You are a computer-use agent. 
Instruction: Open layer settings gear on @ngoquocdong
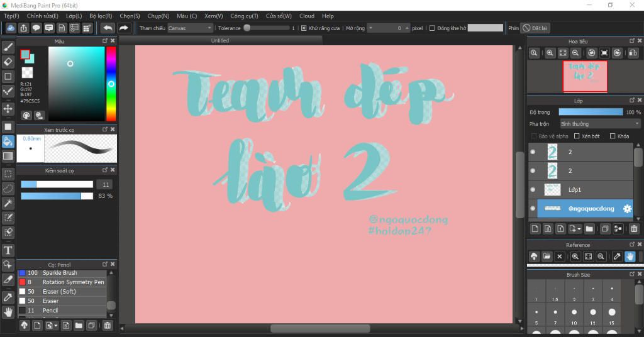point(627,209)
